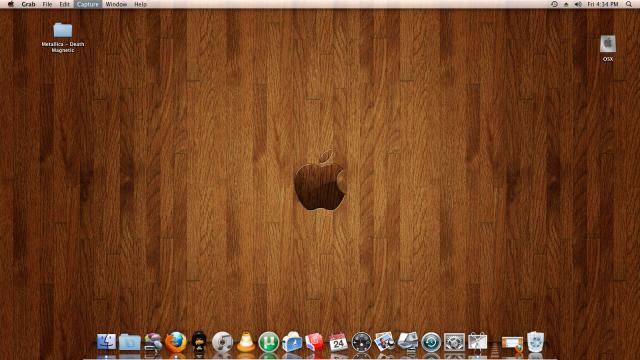Open the Grab application menu
Viewport: 640px width, 360px height.
coord(28,4)
